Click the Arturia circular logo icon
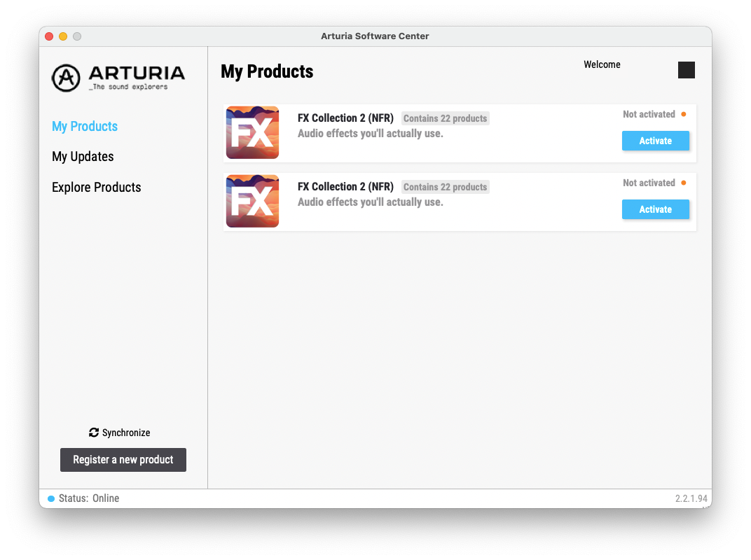This screenshot has height=560, width=751. 66,78
